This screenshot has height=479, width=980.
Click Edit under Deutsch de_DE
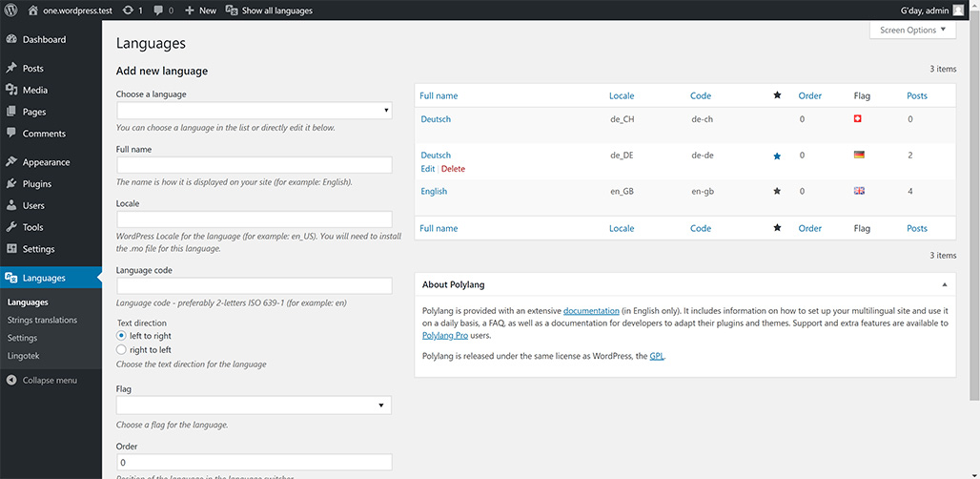[427, 169]
